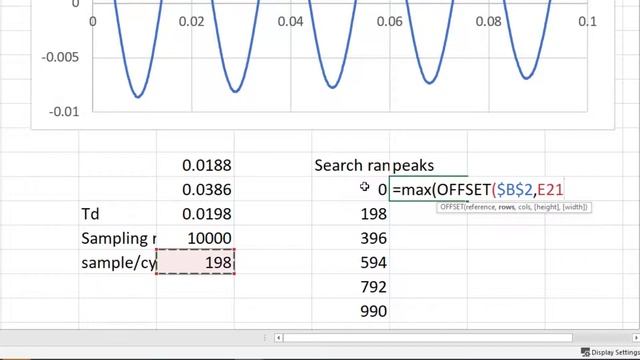This screenshot has height=360, width=640.
Task: Click horizontal scrollbar thumb
Action: [428, 338]
